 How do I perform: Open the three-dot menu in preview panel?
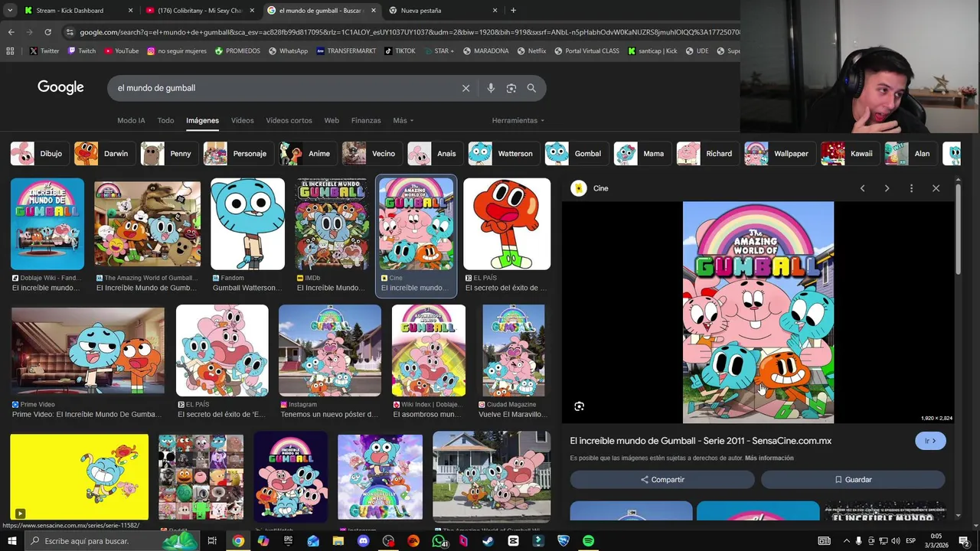[911, 188]
